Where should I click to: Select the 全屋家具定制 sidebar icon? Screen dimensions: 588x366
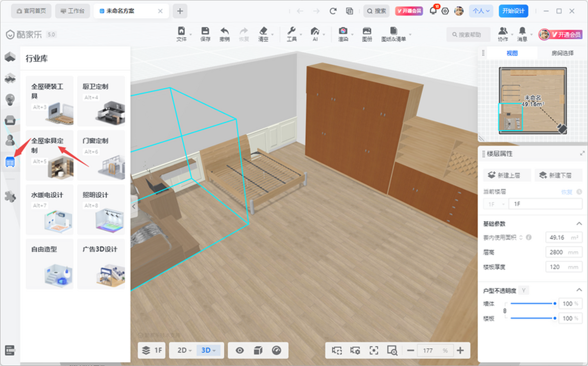click(10, 161)
